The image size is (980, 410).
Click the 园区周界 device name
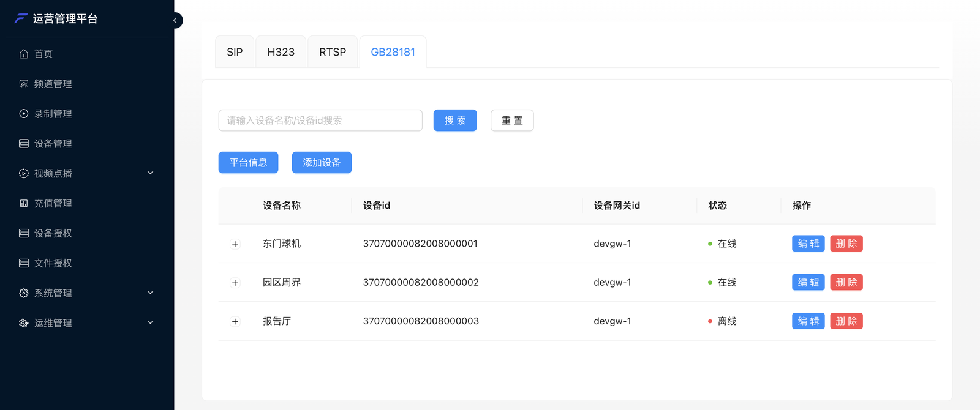(x=282, y=282)
